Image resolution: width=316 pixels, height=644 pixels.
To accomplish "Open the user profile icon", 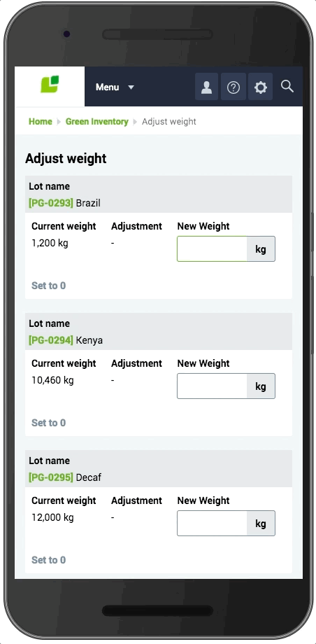I will click(x=206, y=87).
